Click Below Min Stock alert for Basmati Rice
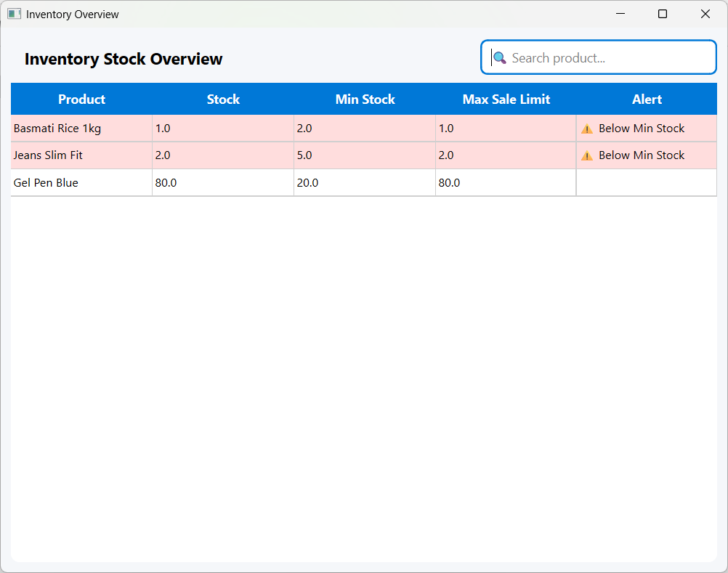Image resolution: width=728 pixels, height=573 pixels. click(x=642, y=129)
